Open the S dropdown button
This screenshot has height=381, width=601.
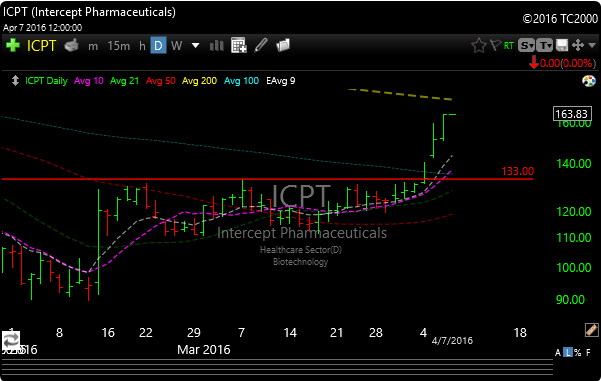(526, 46)
